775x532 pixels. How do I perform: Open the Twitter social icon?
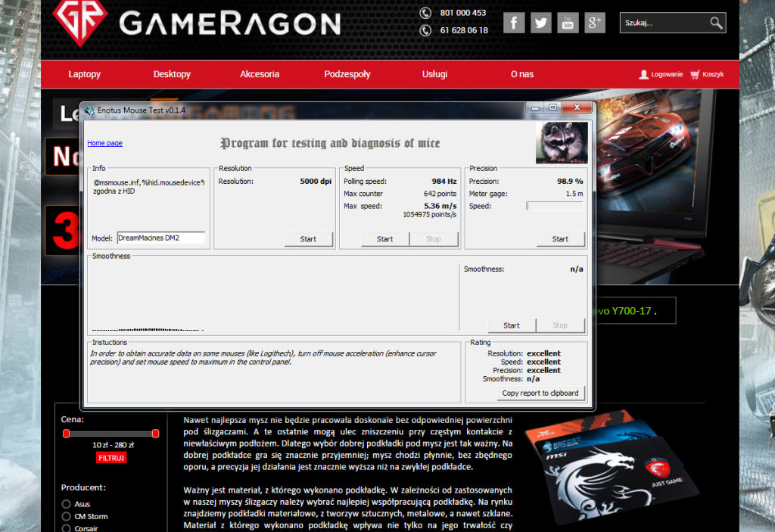(x=540, y=23)
